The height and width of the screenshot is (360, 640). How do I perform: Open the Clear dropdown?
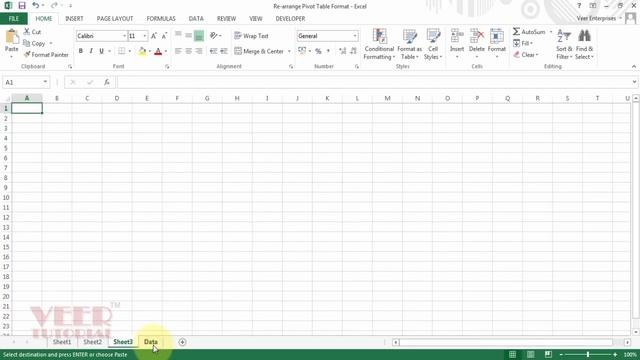[x=526, y=54]
